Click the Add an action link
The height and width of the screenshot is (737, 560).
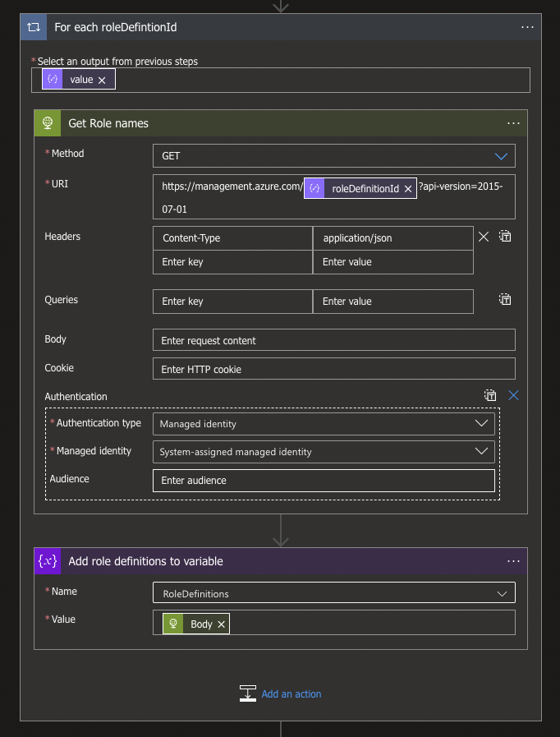click(291, 694)
